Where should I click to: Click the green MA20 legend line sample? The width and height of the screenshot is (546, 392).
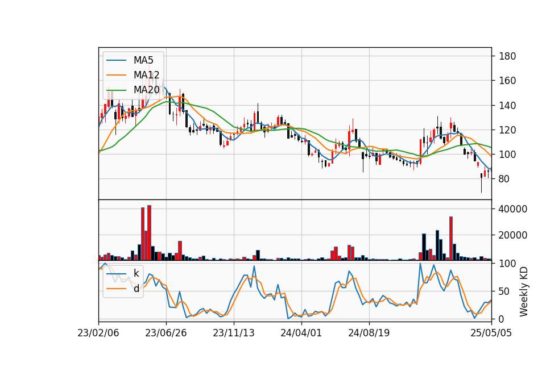pos(116,90)
